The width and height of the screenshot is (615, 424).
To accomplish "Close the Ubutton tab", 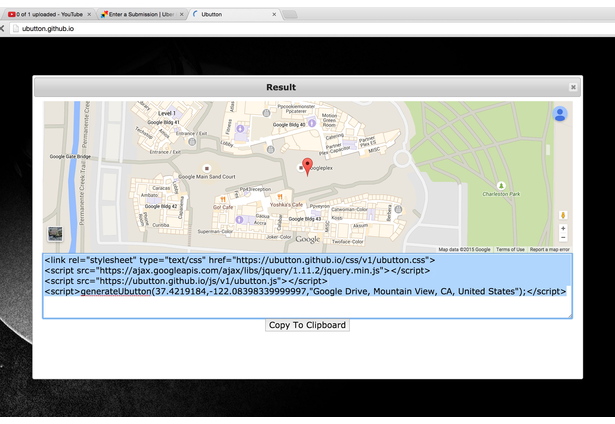I will [x=274, y=15].
